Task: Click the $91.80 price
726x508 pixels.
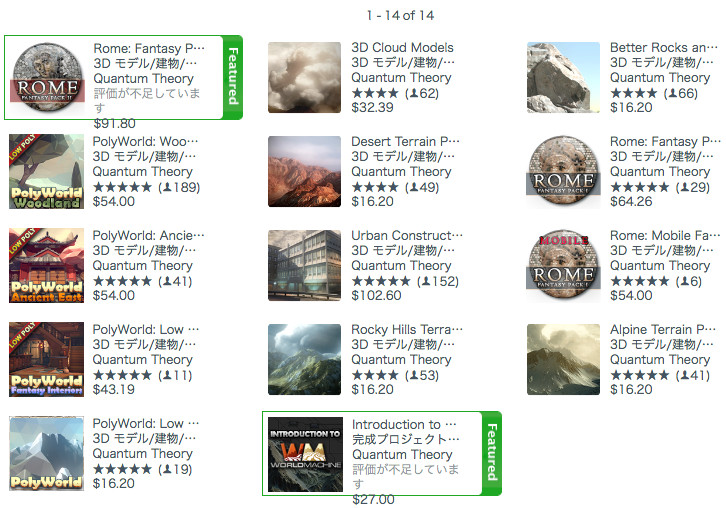Action: (114, 124)
